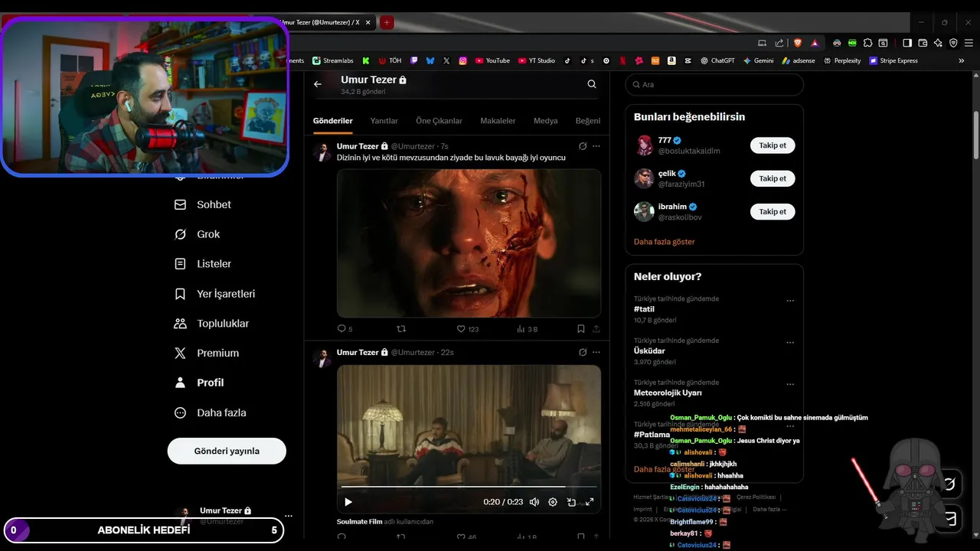Open the YouTube bookmark
Image resolution: width=980 pixels, height=551 pixels.
492,60
